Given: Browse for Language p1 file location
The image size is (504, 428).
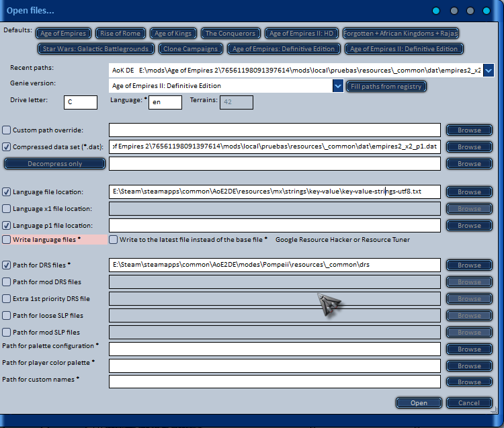Looking at the screenshot, I should coord(469,226).
